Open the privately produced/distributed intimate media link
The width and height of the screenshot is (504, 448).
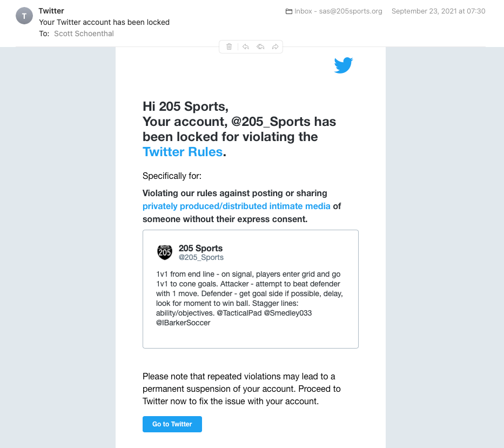click(237, 206)
